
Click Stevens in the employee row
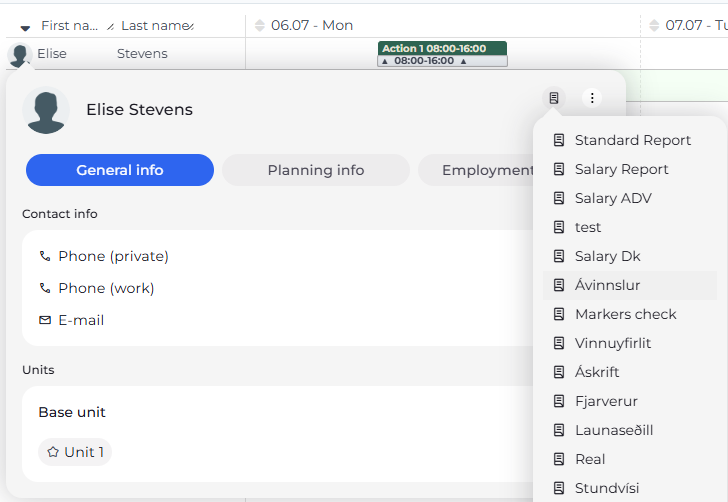pyautogui.click(x=142, y=54)
